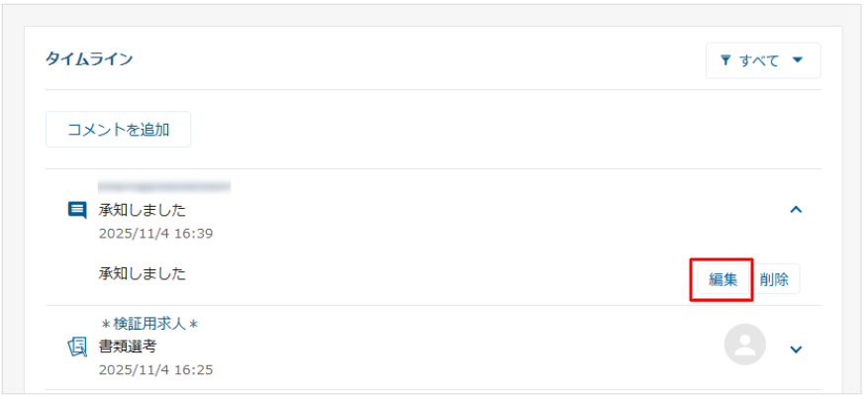The height and width of the screenshot is (400, 868).
Task: Select the 書類選考 entry title
Action: pos(128,347)
